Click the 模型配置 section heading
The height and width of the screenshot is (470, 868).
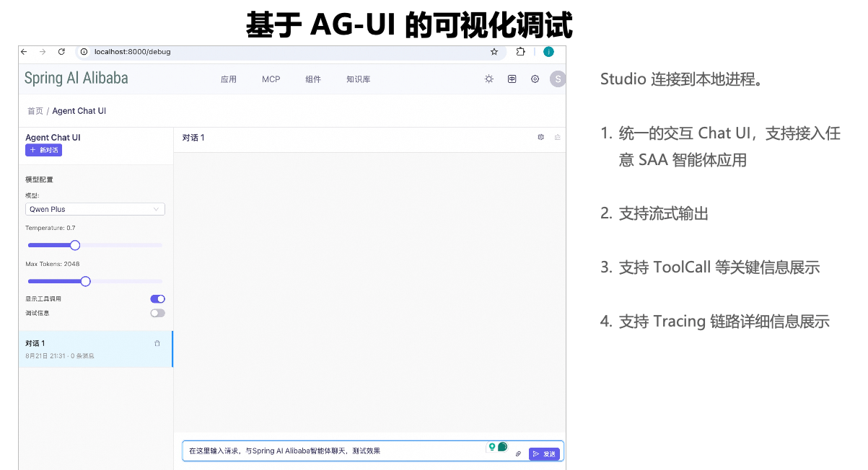(x=40, y=179)
